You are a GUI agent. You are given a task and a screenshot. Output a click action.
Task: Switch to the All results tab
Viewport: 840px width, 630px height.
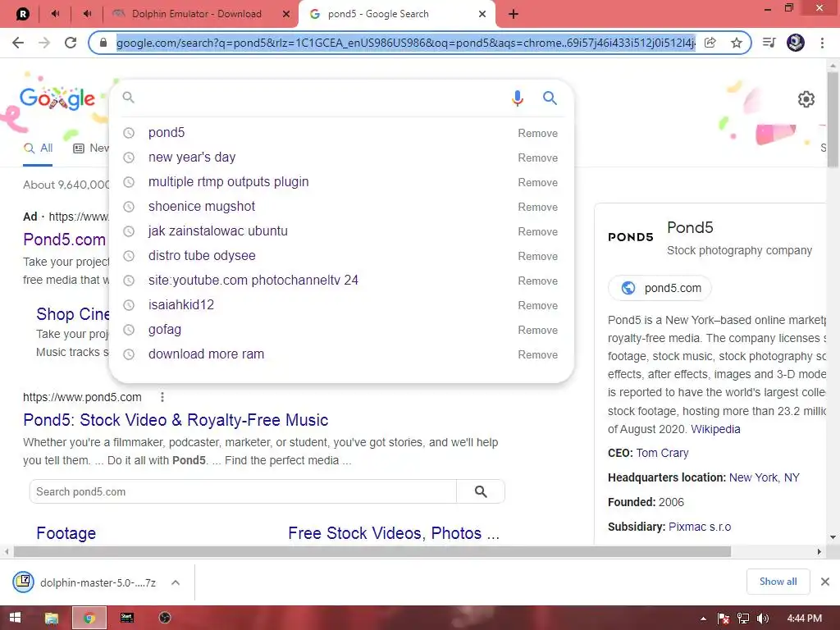tap(38, 148)
